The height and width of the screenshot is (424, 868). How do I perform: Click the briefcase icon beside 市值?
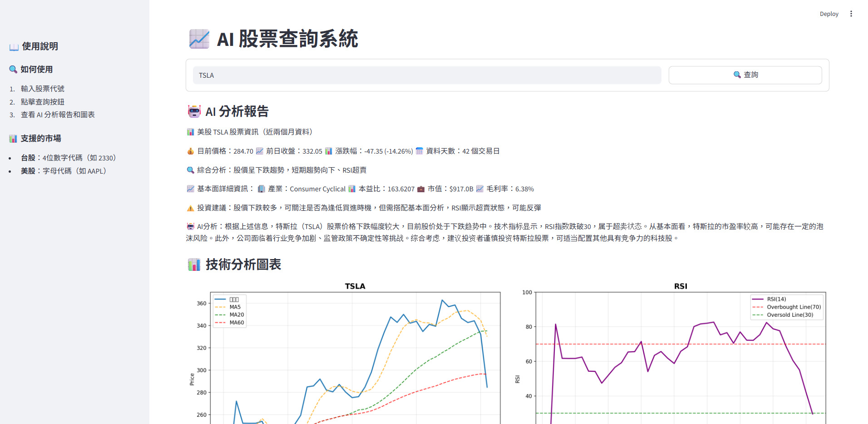421,189
